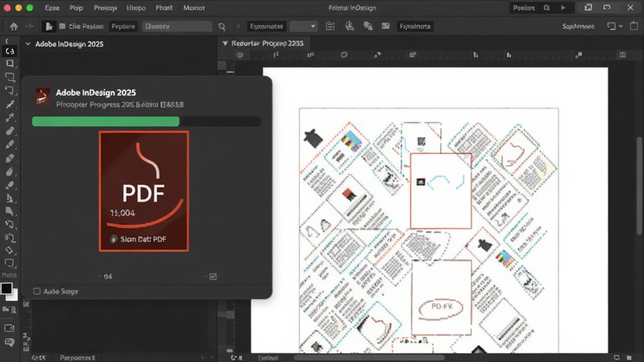The width and height of the screenshot is (644, 362).
Task: Select the rectangle frame tool below the top tool
Action: tap(10, 63)
